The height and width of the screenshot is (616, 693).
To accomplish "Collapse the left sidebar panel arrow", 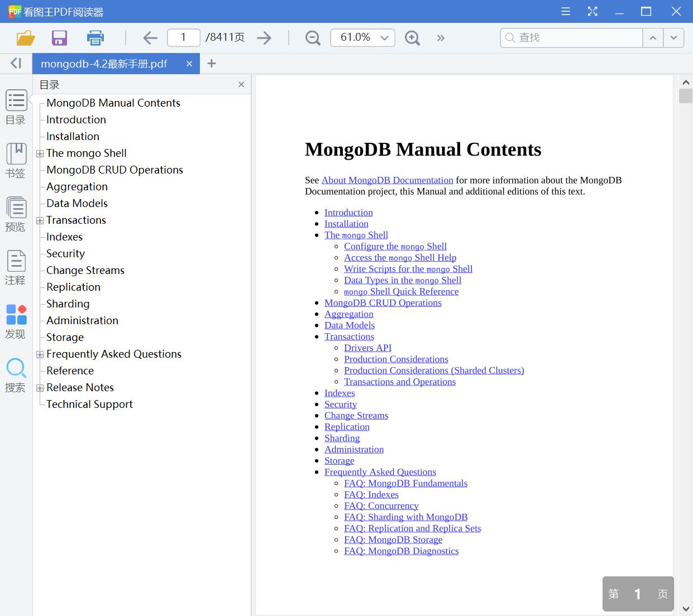I will [16, 64].
